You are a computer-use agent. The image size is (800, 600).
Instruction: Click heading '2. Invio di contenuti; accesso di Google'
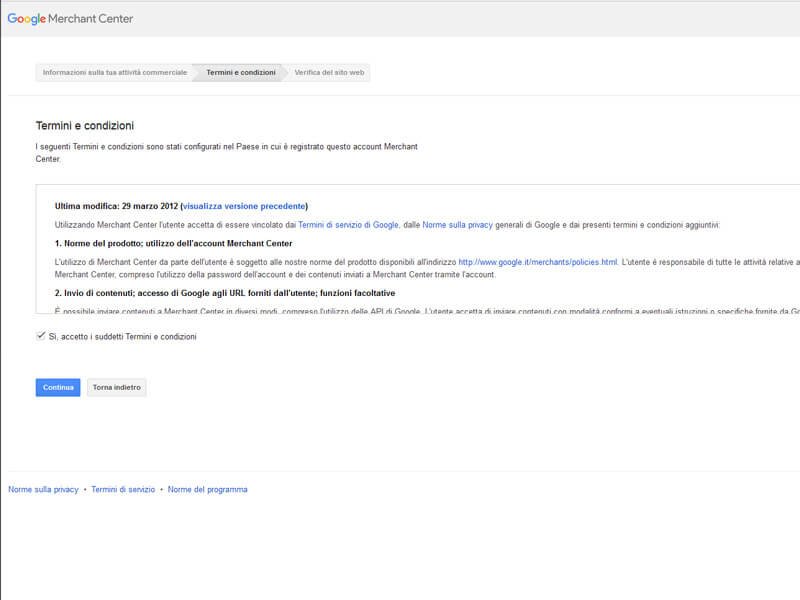coord(225,293)
